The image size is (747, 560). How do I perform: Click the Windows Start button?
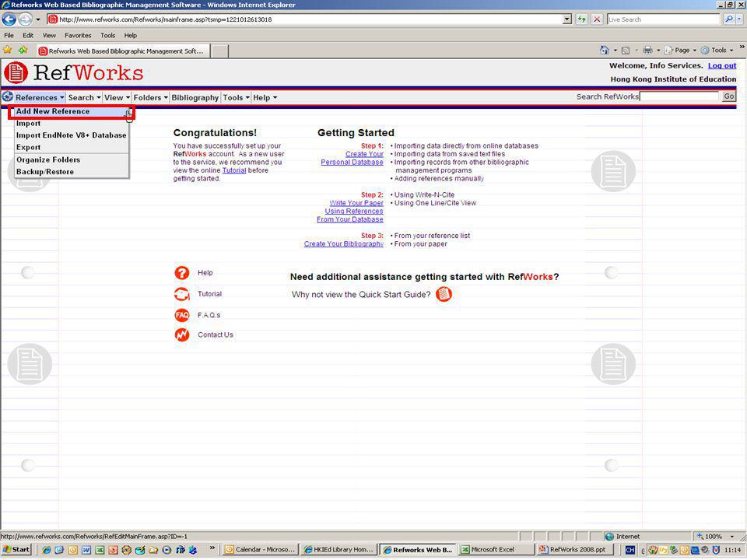pyautogui.click(x=16, y=550)
